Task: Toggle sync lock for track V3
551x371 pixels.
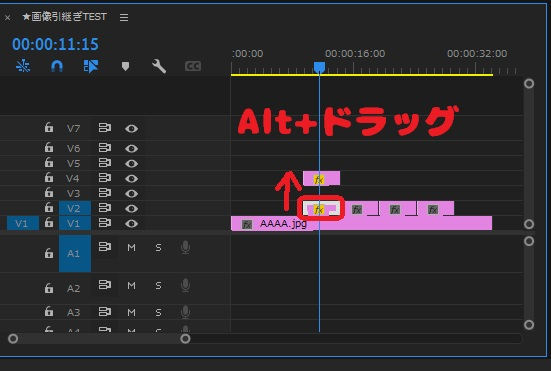Action: (x=105, y=193)
